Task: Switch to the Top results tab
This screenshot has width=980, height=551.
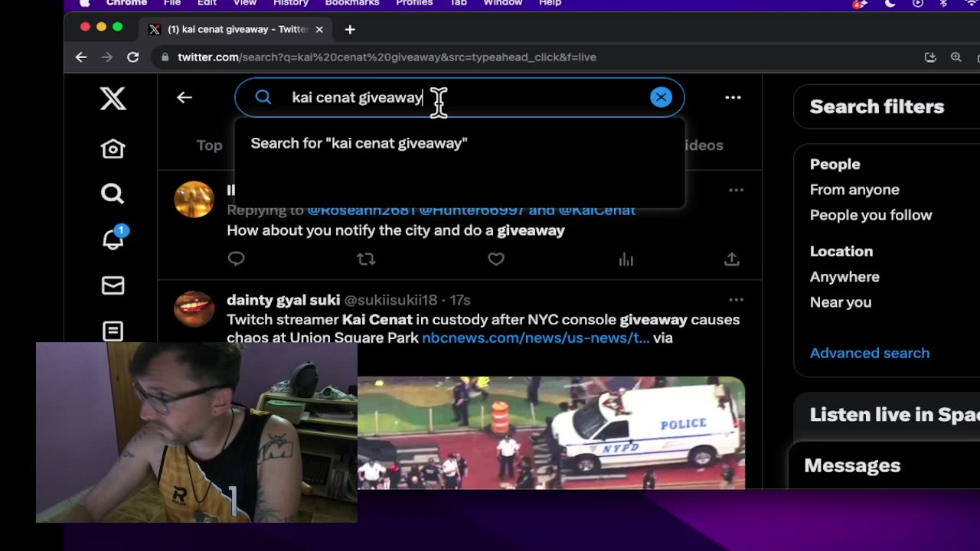Action: 209,145
